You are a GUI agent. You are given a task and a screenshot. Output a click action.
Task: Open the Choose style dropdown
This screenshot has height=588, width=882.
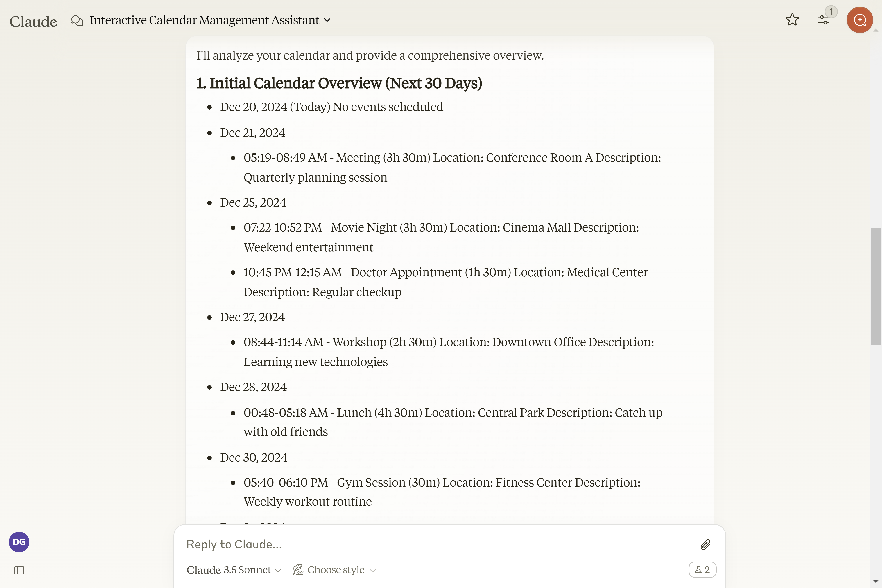pos(334,570)
